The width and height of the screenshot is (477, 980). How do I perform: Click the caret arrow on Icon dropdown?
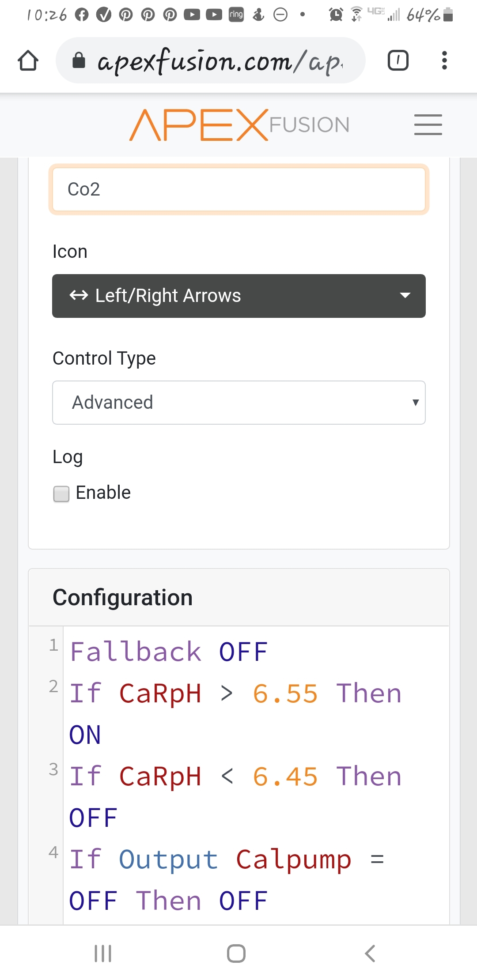405,295
